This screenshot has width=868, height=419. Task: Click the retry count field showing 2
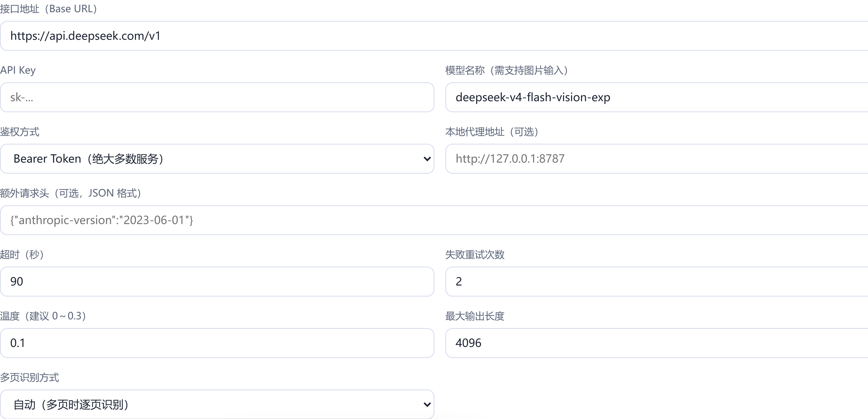657,281
